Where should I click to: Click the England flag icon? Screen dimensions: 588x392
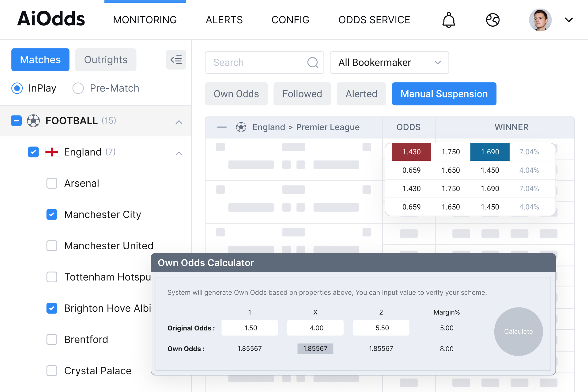52,152
